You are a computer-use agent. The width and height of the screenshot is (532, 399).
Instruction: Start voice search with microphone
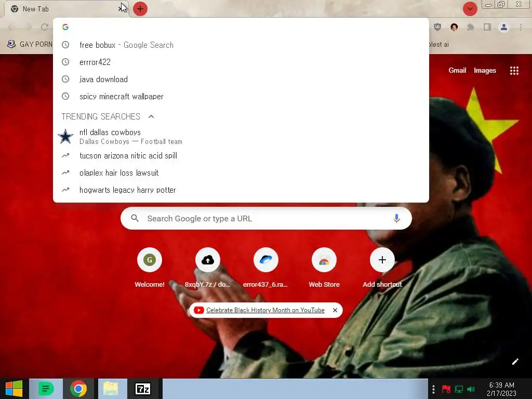(396, 219)
